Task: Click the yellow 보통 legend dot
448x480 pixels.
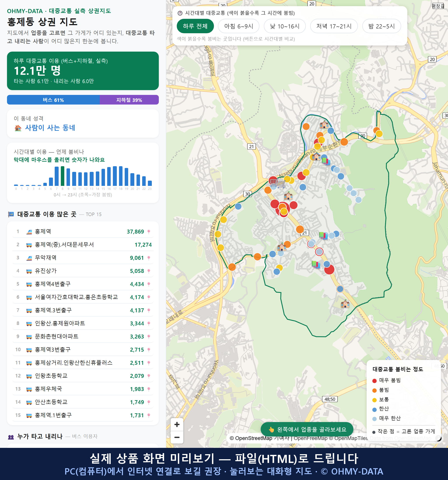Action: pyautogui.click(x=374, y=400)
